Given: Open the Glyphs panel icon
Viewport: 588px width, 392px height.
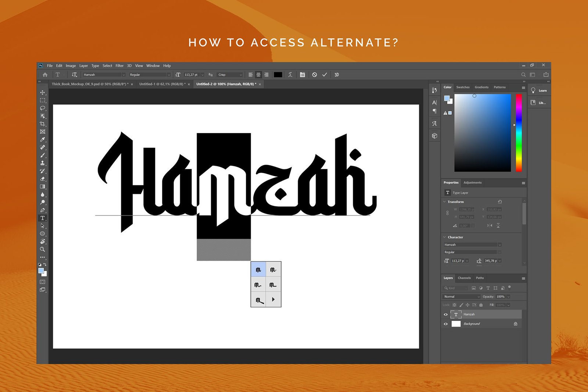Looking at the screenshot, I should coord(434,124).
